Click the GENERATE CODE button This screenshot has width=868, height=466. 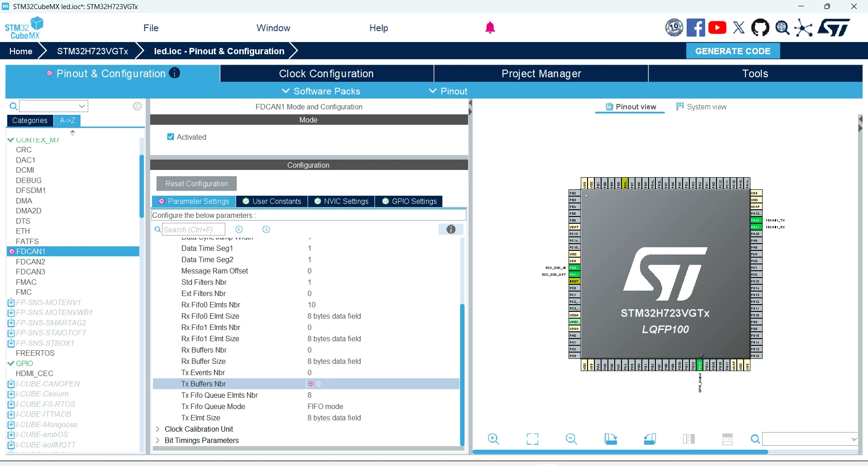[733, 51]
